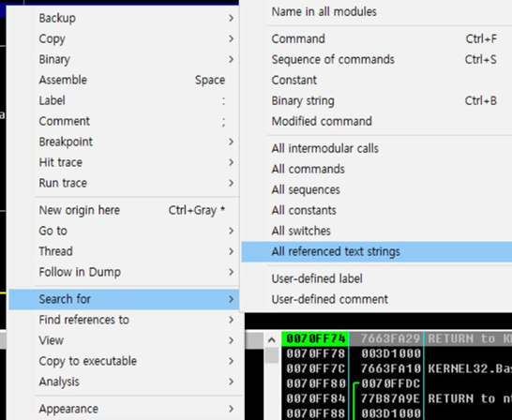Expand the View submenu arrow

tap(231, 340)
